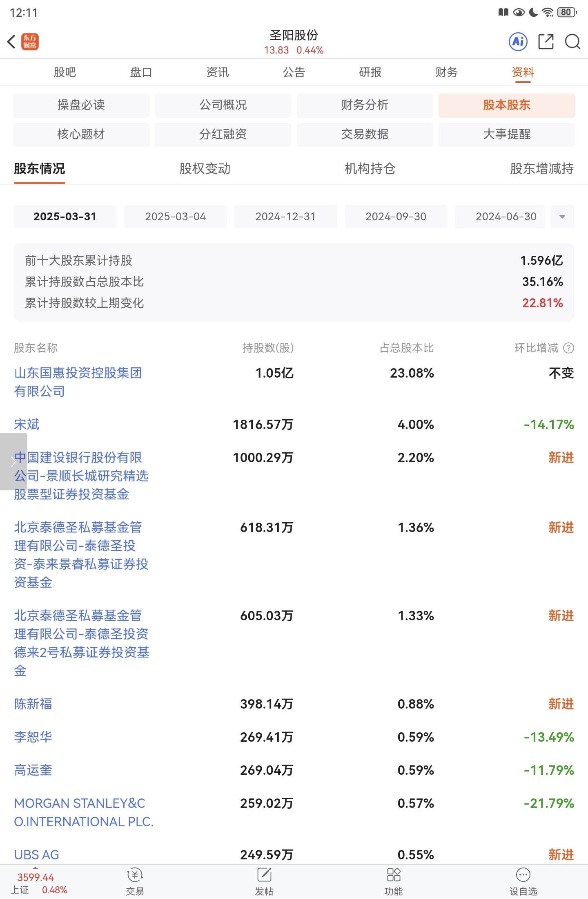588x899 pixels.
Task: Open MORGAN STANLEY shareholder entry
Action: click(x=84, y=812)
